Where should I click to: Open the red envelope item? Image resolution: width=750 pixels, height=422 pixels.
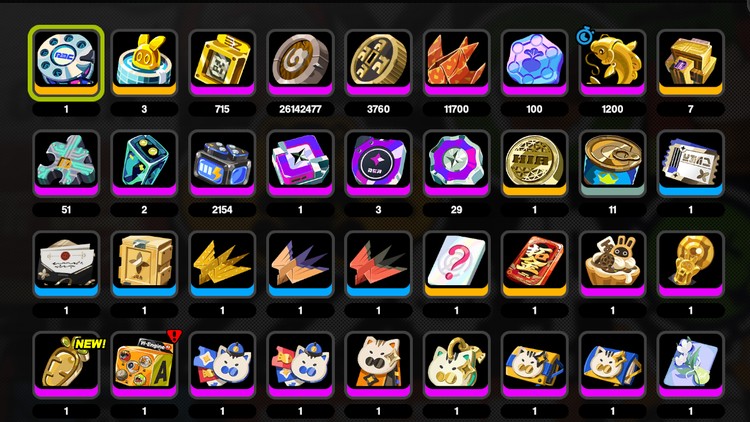tap(534, 264)
